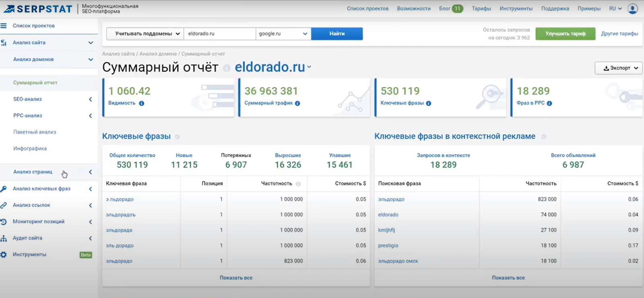Click Показать все under контекстной рекламе table
The image size is (644, 298).
[508, 278]
